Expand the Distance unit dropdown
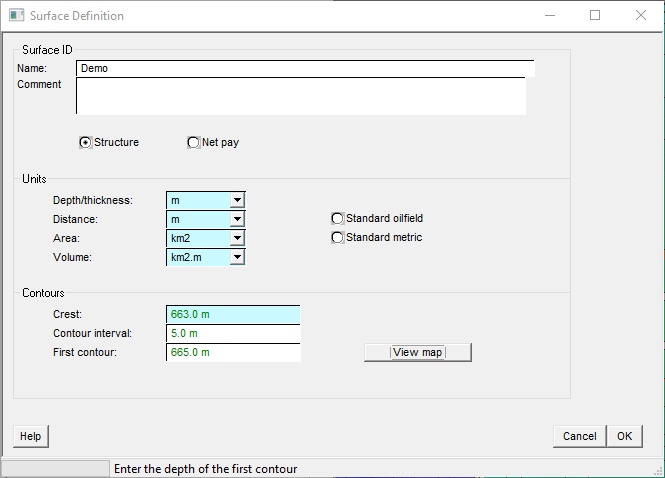The image size is (665, 478). pyautogui.click(x=237, y=219)
